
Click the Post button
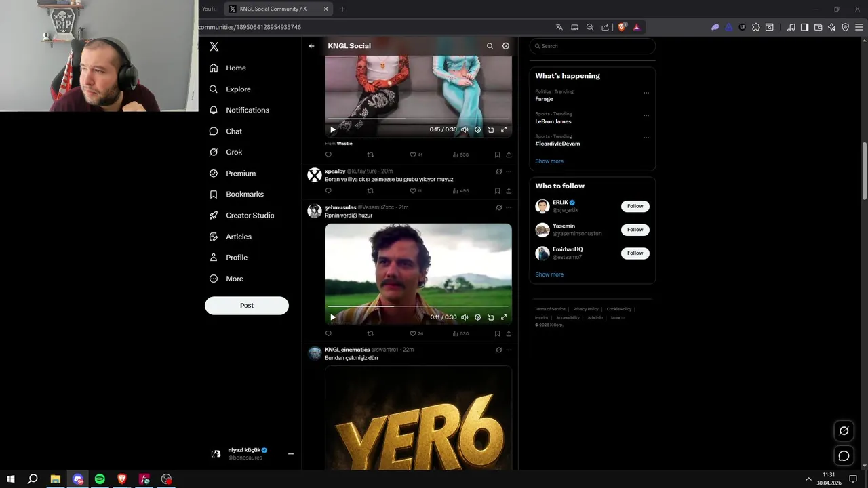(x=247, y=306)
